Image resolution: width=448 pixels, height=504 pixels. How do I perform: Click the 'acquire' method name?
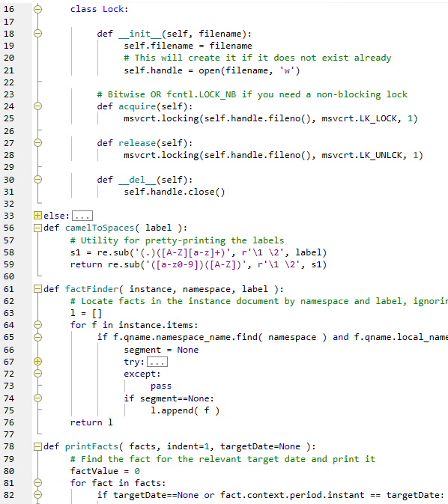click(137, 106)
